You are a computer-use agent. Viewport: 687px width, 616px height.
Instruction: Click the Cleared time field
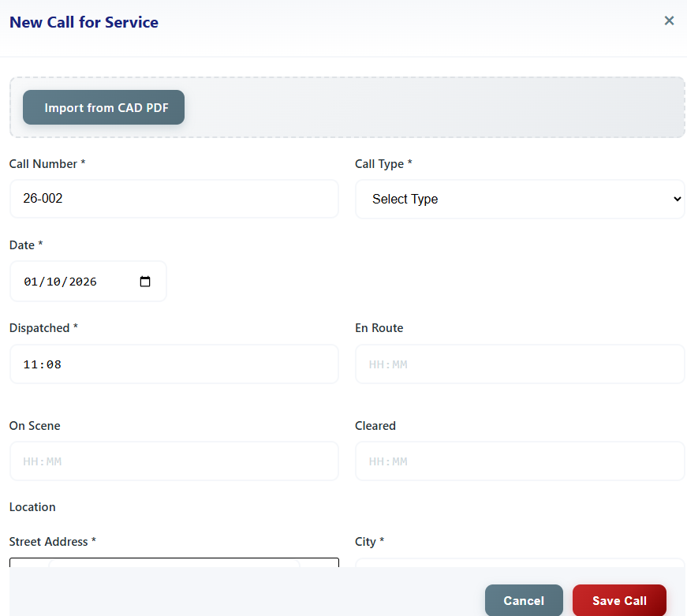(x=520, y=461)
